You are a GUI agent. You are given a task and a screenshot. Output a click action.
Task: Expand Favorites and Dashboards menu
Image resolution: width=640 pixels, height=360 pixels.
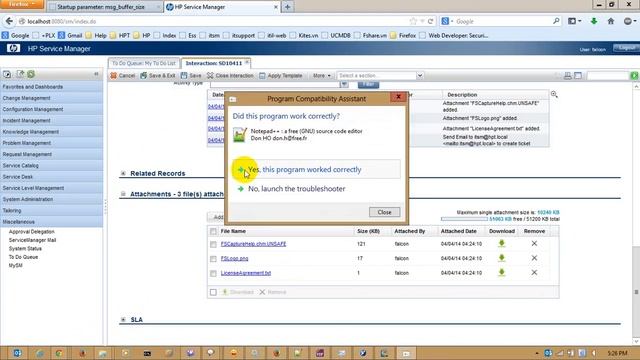tap(51, 87)
